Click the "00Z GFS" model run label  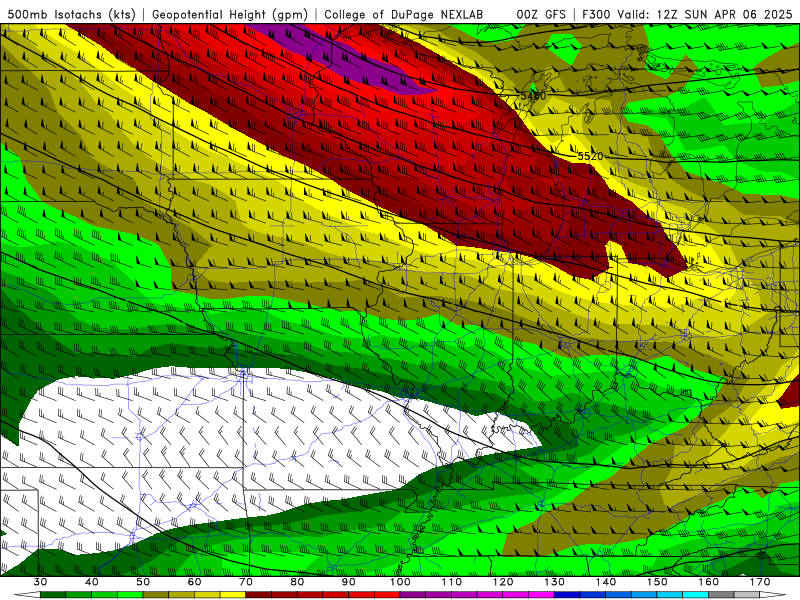(541, 14)
